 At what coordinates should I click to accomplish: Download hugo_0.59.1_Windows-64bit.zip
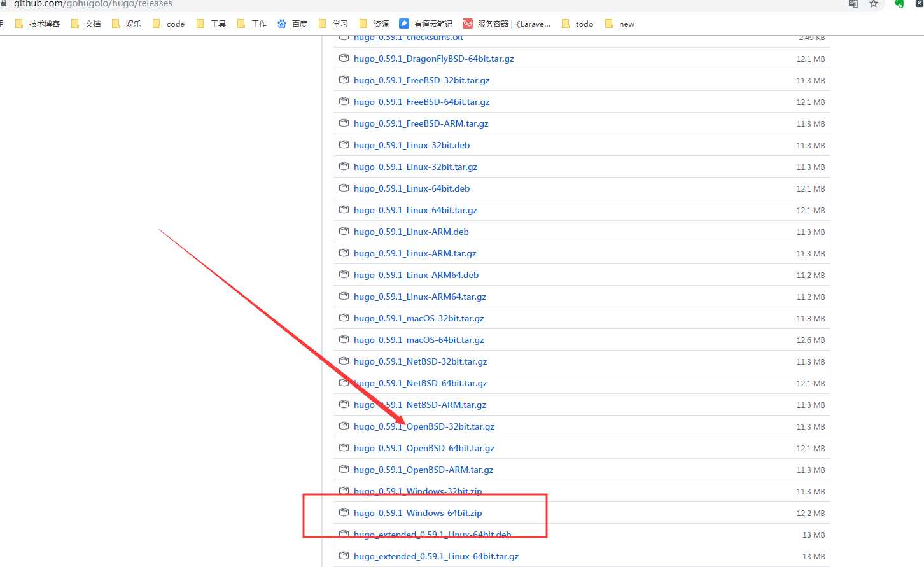(417, 513)
